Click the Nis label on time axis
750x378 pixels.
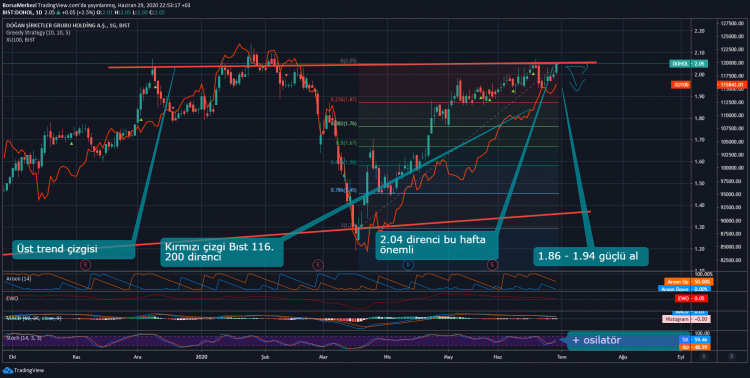click(x=386, y=356)
